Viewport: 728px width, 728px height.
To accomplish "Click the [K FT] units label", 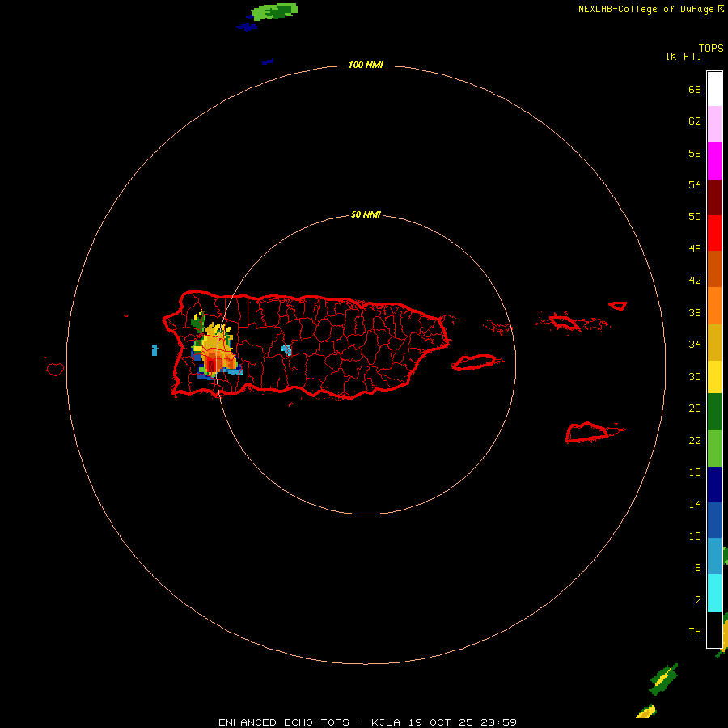I will pyautogui.click(x=684, y=56).
